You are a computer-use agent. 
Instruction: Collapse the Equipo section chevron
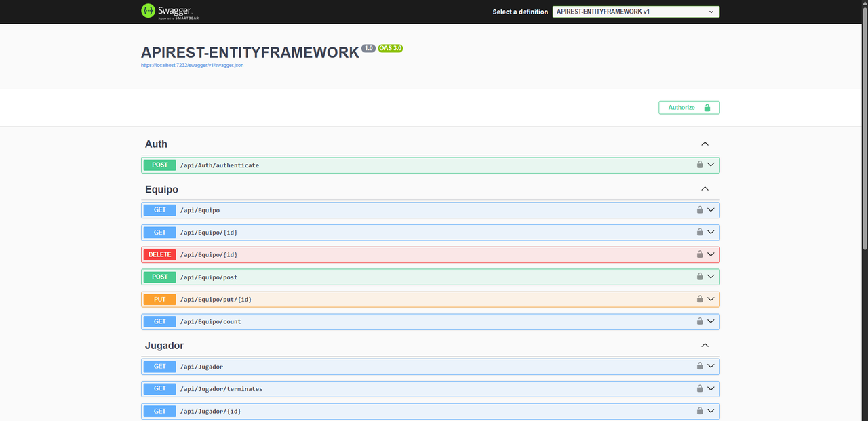(705, 188)
